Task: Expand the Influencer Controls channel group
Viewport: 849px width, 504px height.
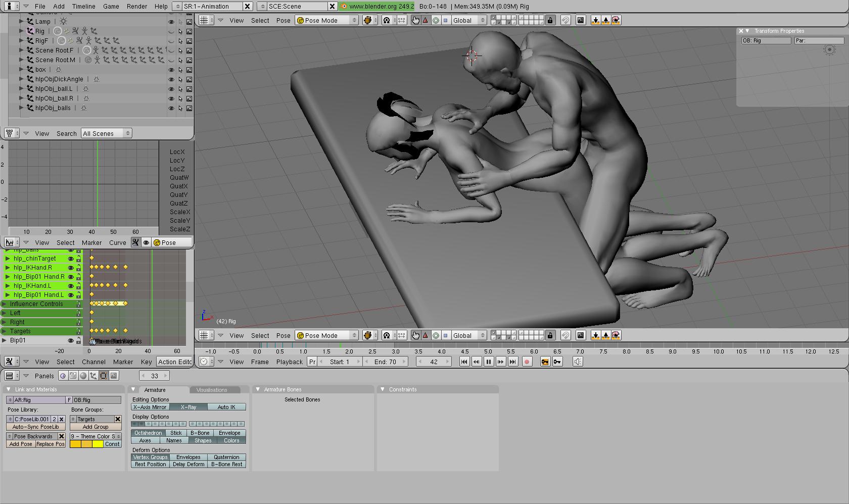Action: click(x=4, y=304)
